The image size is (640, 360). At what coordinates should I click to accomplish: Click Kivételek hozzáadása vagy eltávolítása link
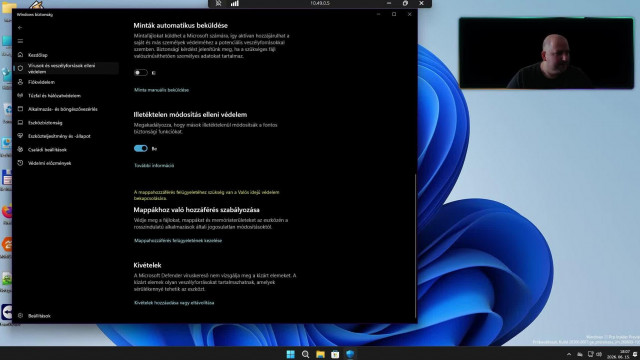click(x=174, y=303)
